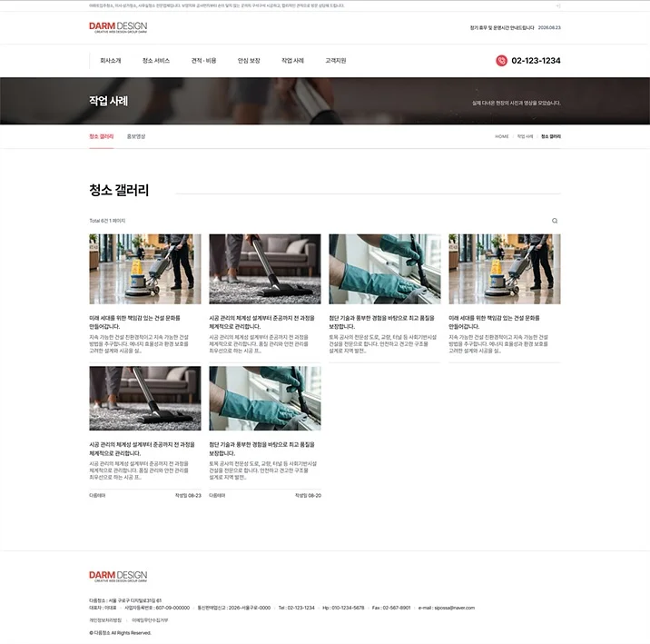Click the magnifier search icon above gallery
The width and height of the screenshot is (650, 644).
pos(555,221)
